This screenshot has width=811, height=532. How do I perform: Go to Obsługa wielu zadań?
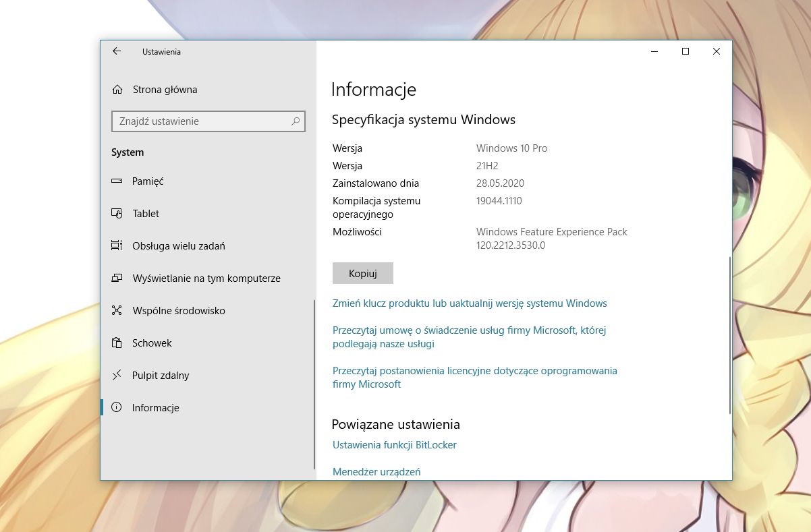point(208,246)
